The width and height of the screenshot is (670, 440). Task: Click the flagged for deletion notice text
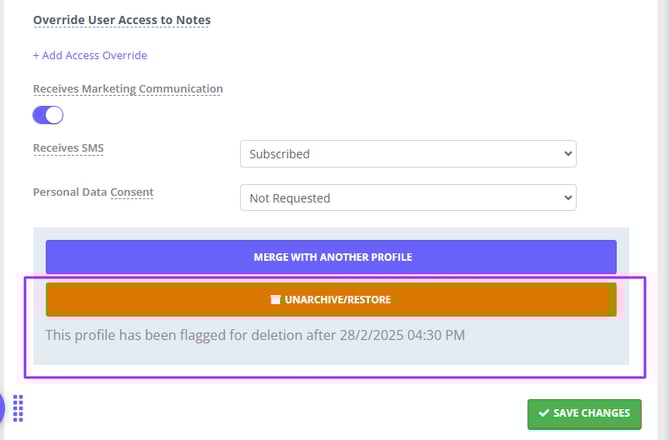click(255, 334)
